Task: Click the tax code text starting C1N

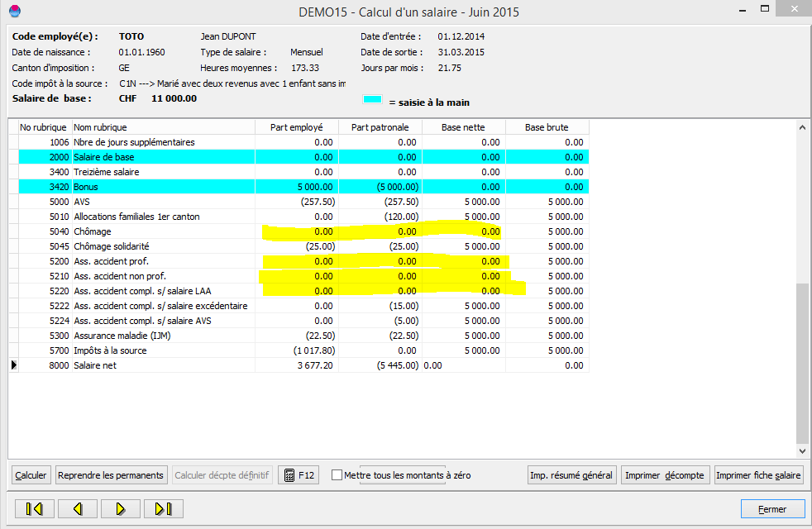Action: [x=232, y=83]
